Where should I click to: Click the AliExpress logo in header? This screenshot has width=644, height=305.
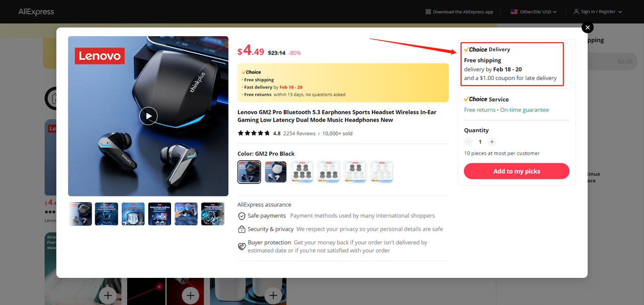click(x=36, y=12)
